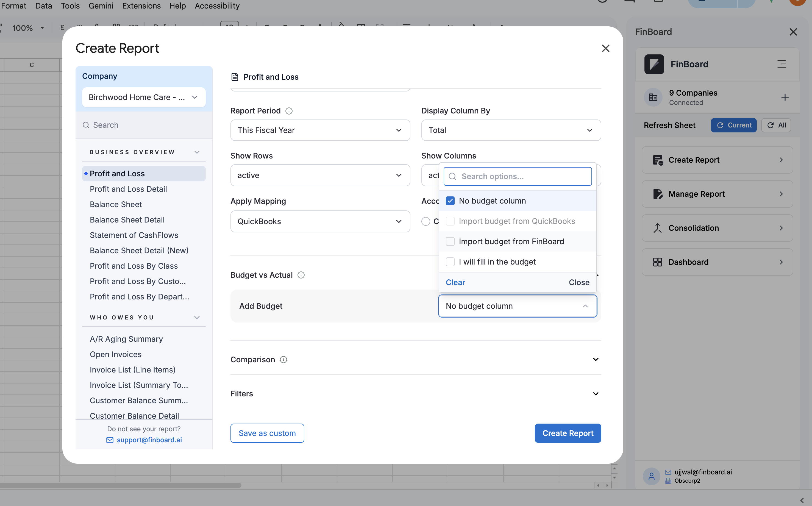Screen dimensions: 812x506
Task: Click Clear in budget options popup
Action: click(x=455, y=283)
